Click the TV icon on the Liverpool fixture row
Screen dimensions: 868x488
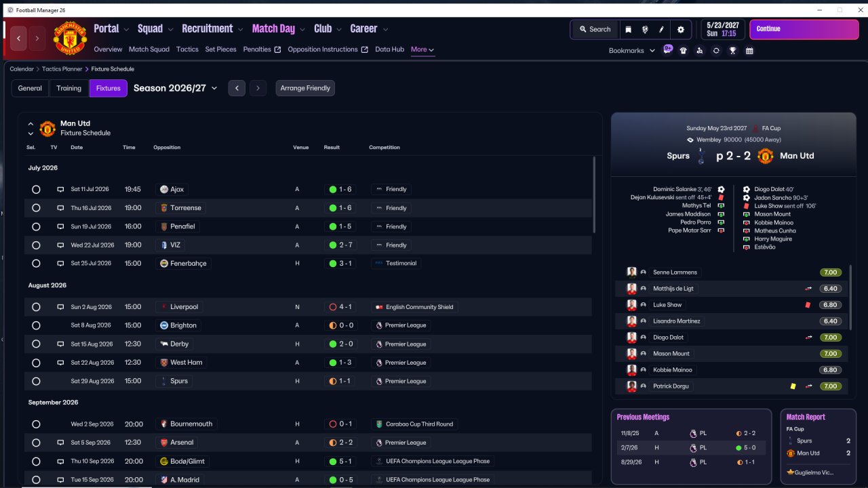point(60,307)
